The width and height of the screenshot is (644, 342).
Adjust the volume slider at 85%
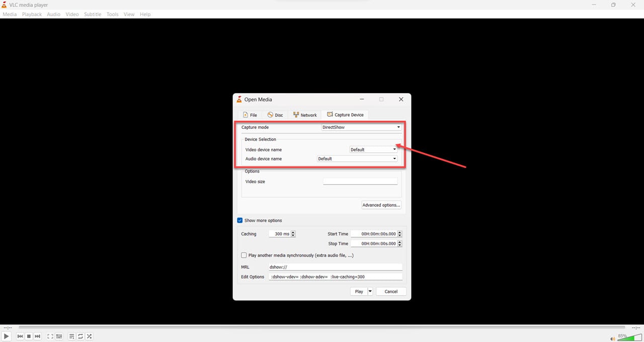coord(629,337)
